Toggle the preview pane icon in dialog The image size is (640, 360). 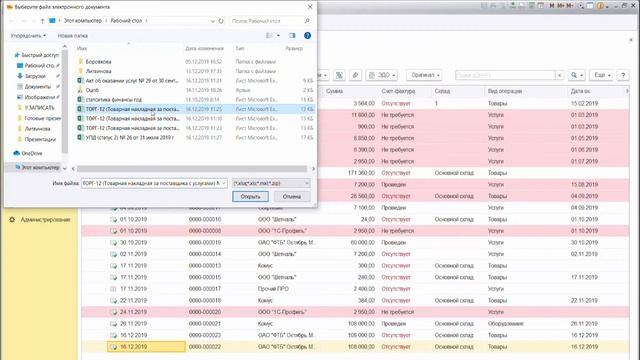click(292, 36)
